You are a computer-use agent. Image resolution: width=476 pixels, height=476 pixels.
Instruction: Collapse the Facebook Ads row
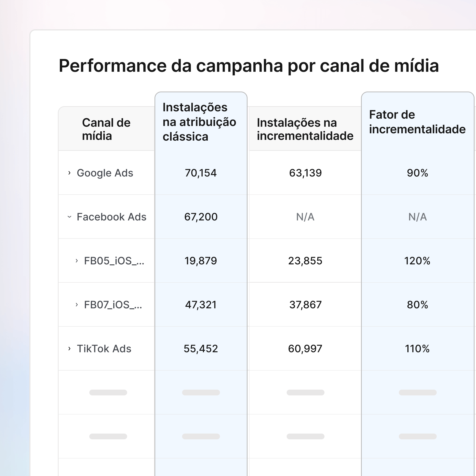click(x=69, y=217)
